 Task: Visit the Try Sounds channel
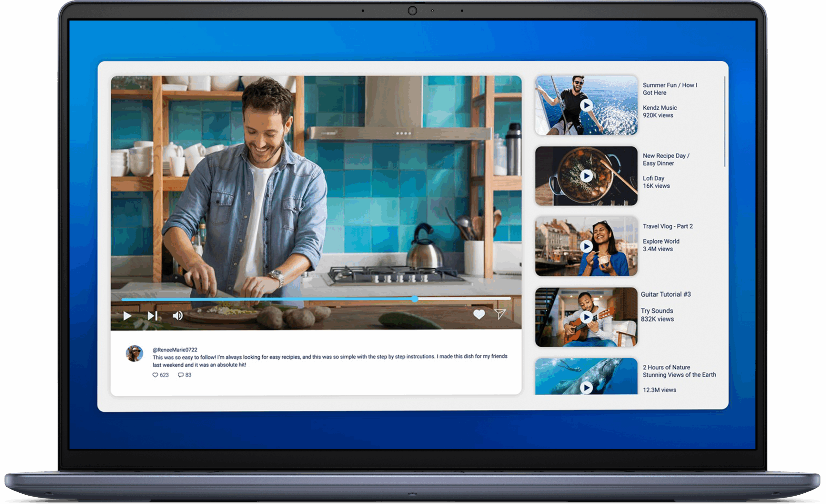pyautogui.click(x=657, y=311)
